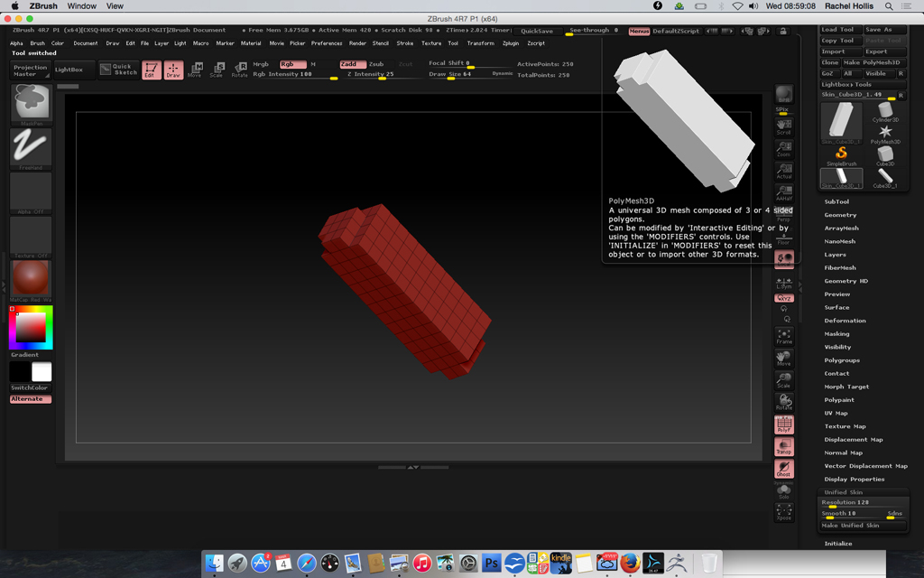Select the Scroll canvas icon
This screenshot has height=578, width=924.
784,126
